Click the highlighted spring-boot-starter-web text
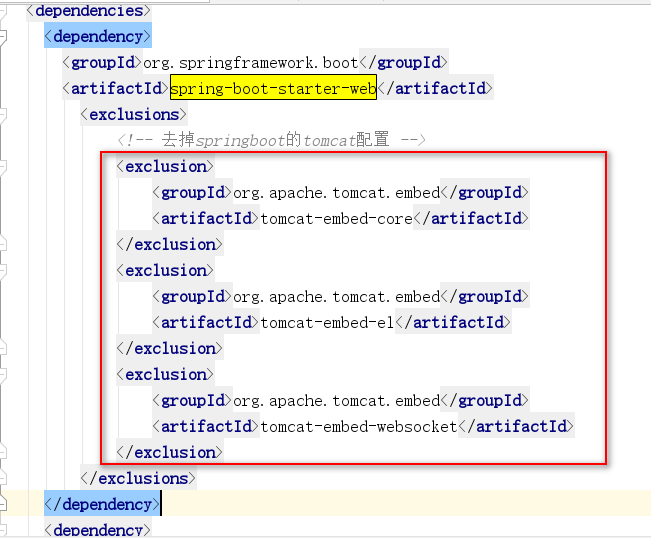Image resolution: width=651 pixels, height=538 pixels. [273, 88]
